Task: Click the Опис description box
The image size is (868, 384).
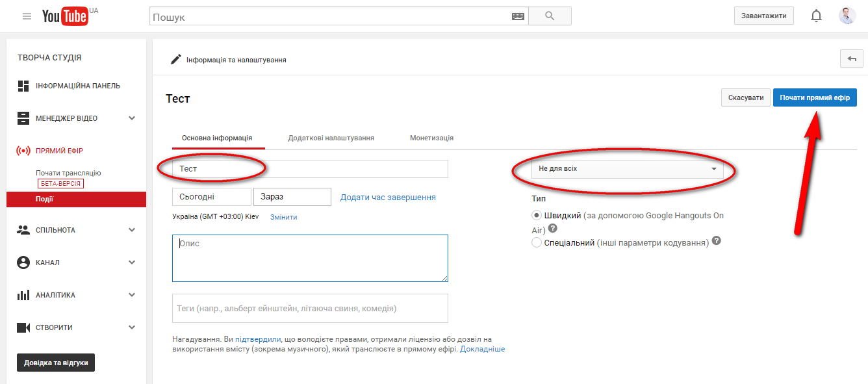Action: pos(310,259)
